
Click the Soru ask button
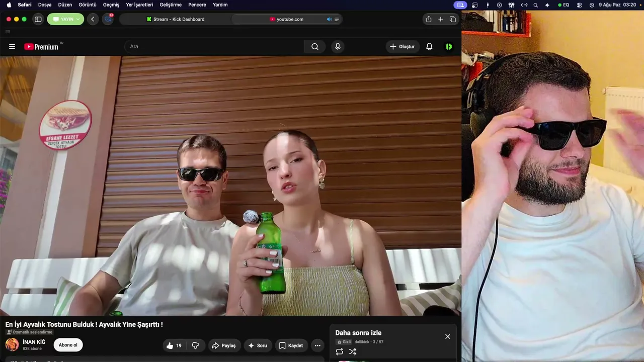258,345
